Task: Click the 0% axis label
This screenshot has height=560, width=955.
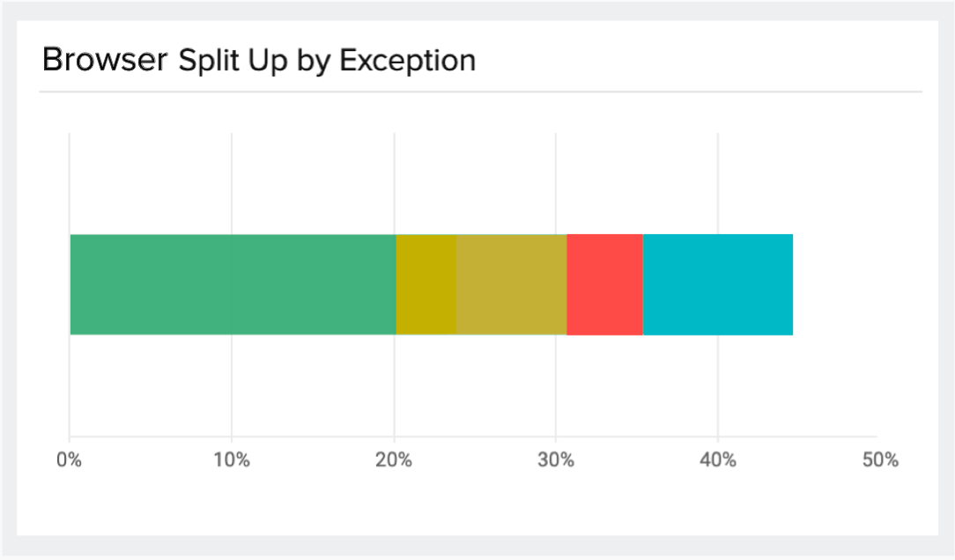Action: 69,461
